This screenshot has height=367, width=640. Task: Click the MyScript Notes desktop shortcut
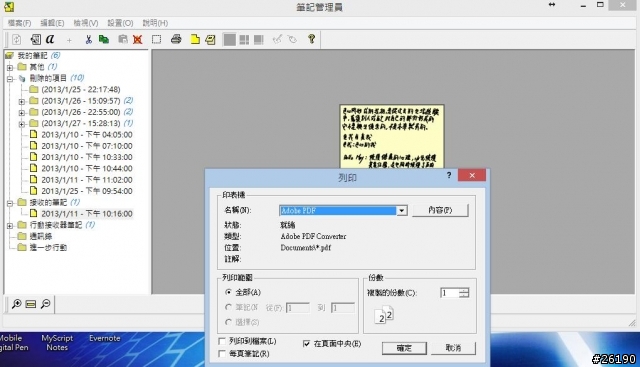pyautogui.click(x=57, y=343)
